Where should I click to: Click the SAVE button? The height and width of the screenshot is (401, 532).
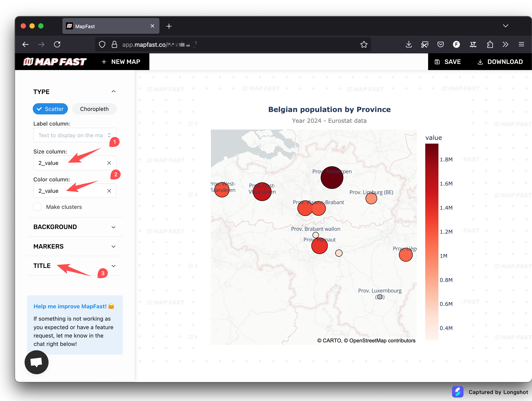[448, 62]
